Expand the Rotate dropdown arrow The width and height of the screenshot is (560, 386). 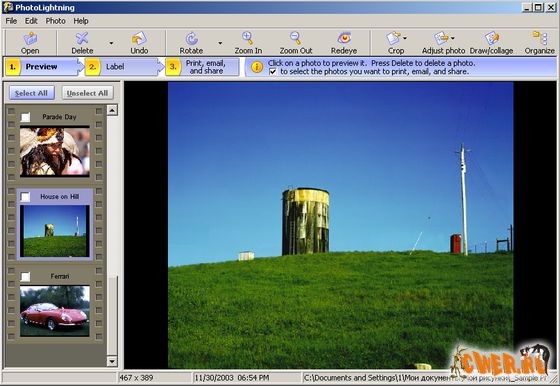pos(220,43)
